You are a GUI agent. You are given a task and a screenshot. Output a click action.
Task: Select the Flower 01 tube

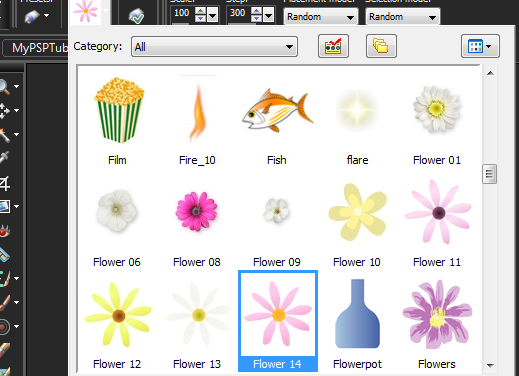click(x=437, y=109)
